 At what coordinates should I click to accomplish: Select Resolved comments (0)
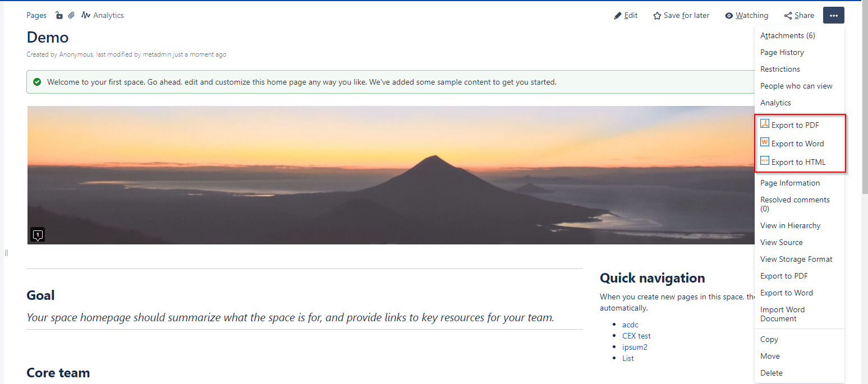(x=800, y=204)
